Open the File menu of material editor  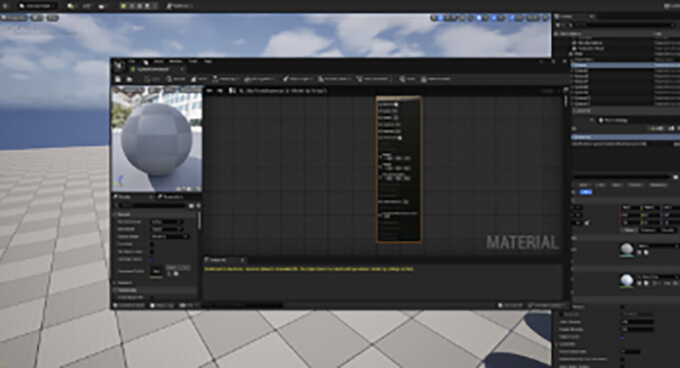point(132,61)
